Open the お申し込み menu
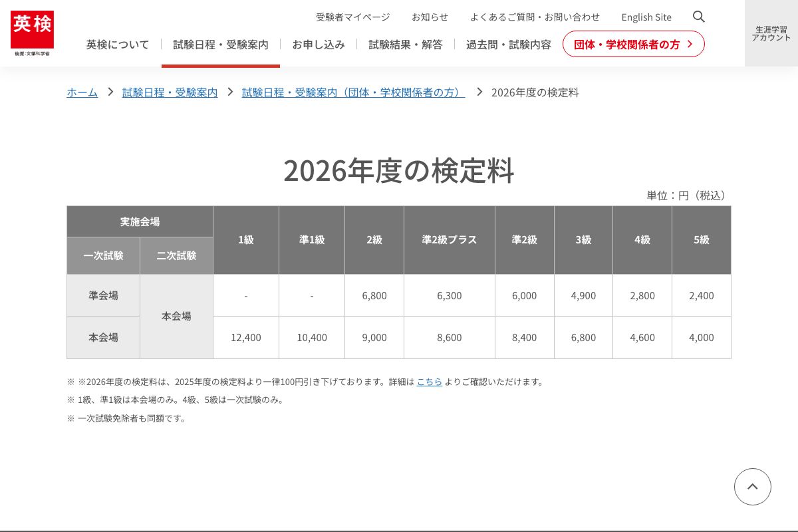This screenshot has height=532, width=798. [x=319, y=44]
